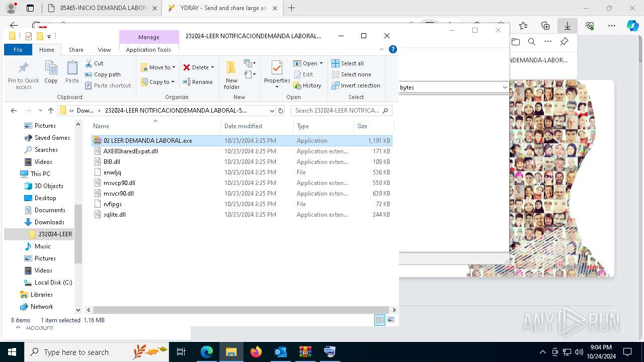This screenshot has width=644, height=362.
Task: Switch to Details view in the status bar
Action: [380, 320]
